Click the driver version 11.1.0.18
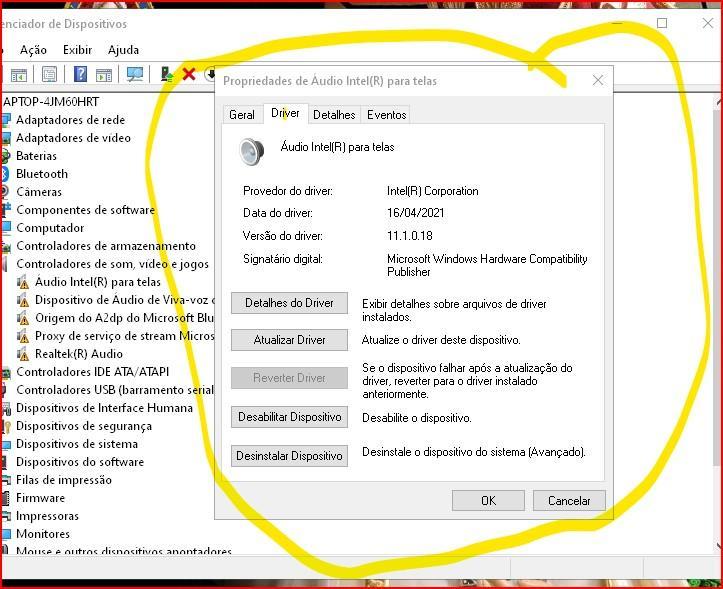 click(x=409, y=236)
